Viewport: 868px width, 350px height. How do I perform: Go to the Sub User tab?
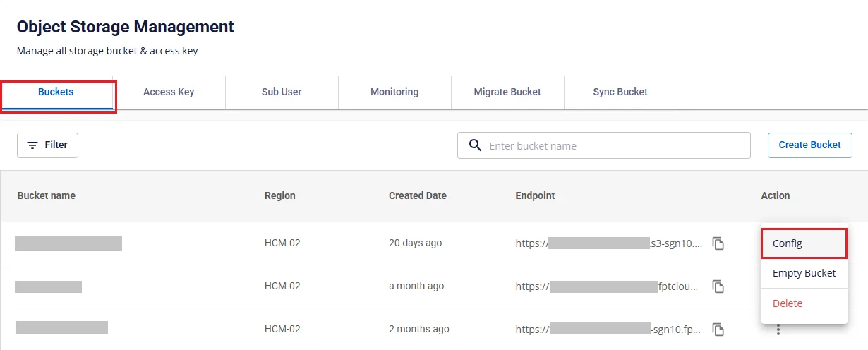pyautogui.click(x=282, y=92)
